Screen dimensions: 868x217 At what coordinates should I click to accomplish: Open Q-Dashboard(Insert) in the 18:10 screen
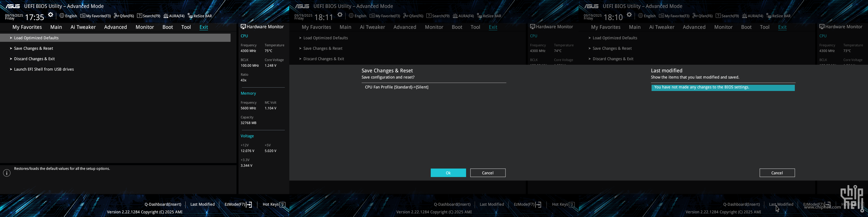742,205
